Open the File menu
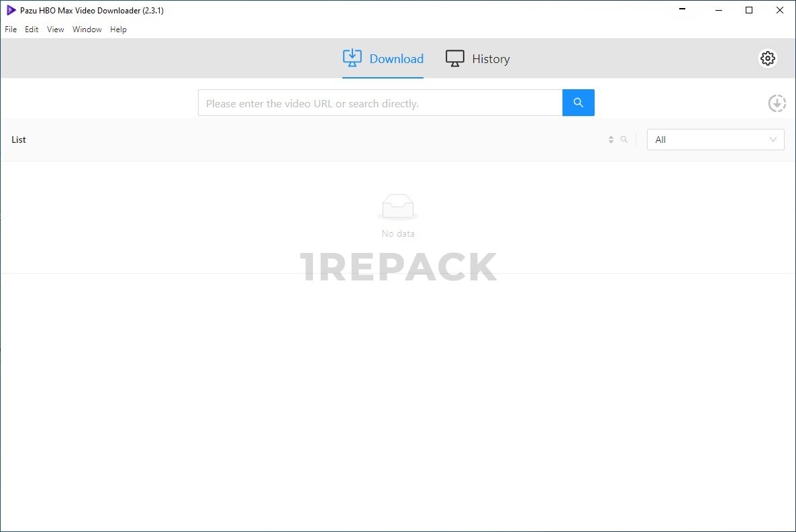 click(x=11, y=30)
